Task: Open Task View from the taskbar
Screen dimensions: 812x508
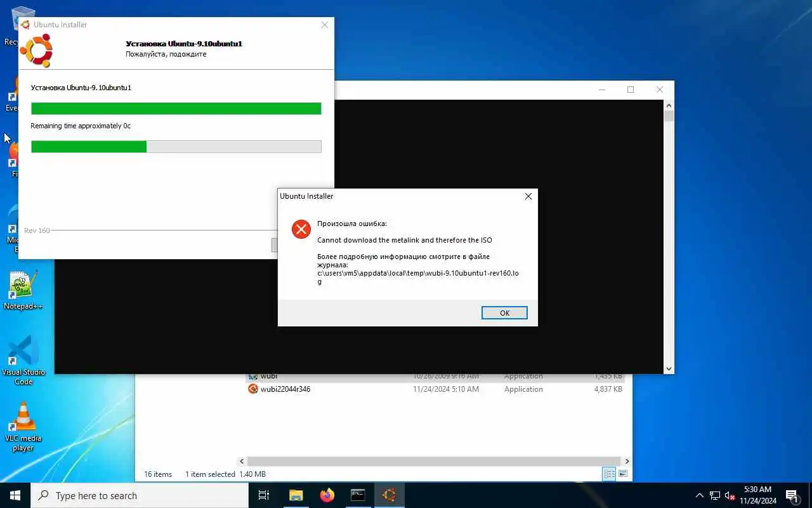Action: tap(264, 495)
